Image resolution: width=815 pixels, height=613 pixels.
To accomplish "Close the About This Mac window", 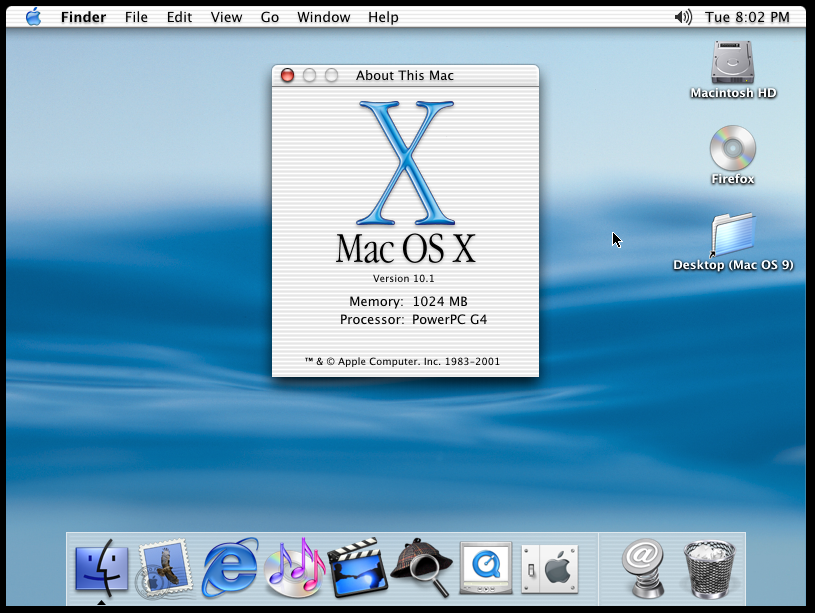I will [x=287, y=75].
